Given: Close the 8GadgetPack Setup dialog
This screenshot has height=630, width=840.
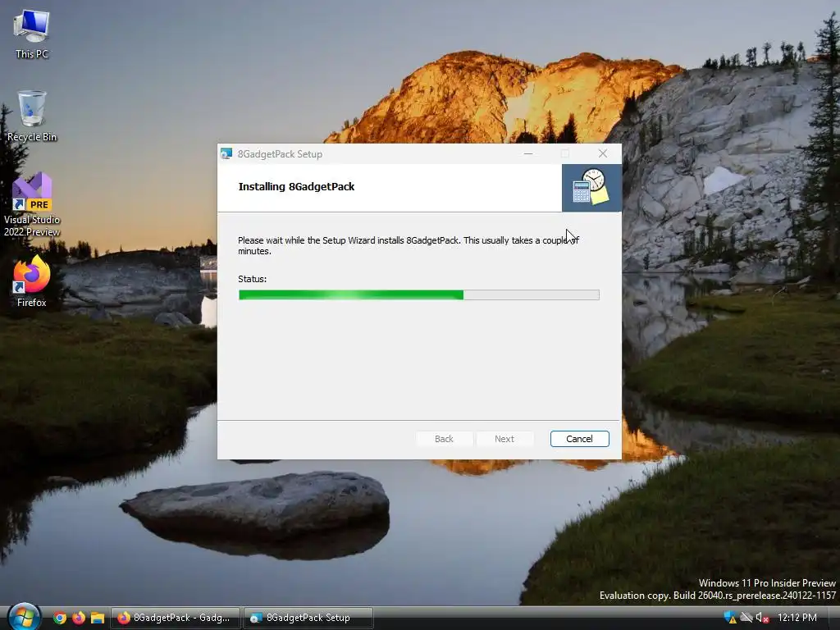Looking at the screenshot, I should [x=603, y=153].
